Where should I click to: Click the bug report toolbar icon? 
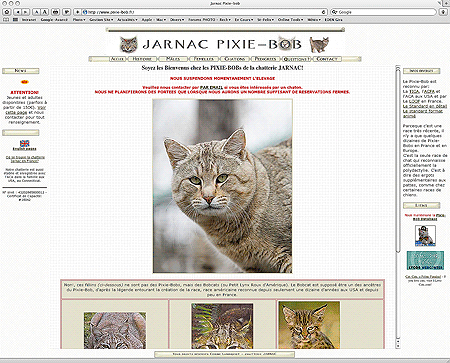tap(67, 12)
